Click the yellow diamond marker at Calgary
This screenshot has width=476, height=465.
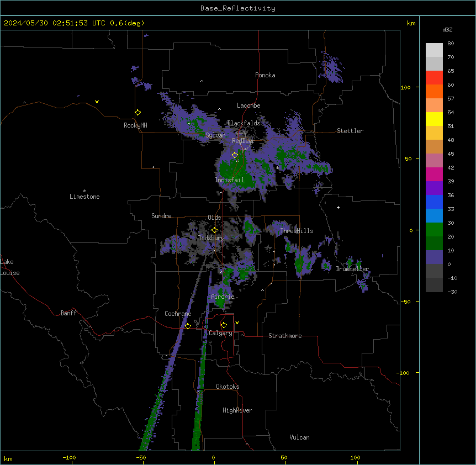tap(224, 325)
